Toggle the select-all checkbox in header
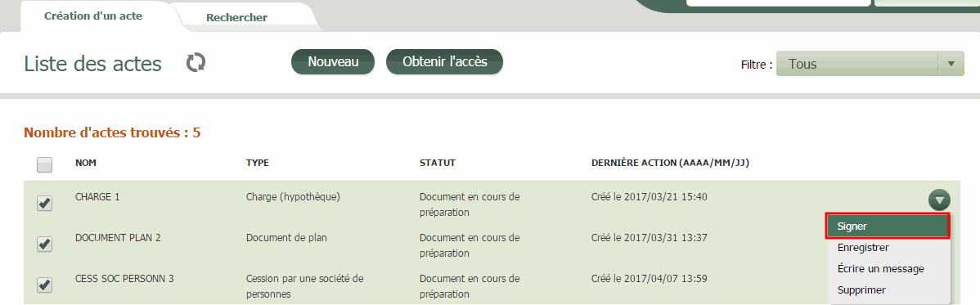 coord(44,164)
